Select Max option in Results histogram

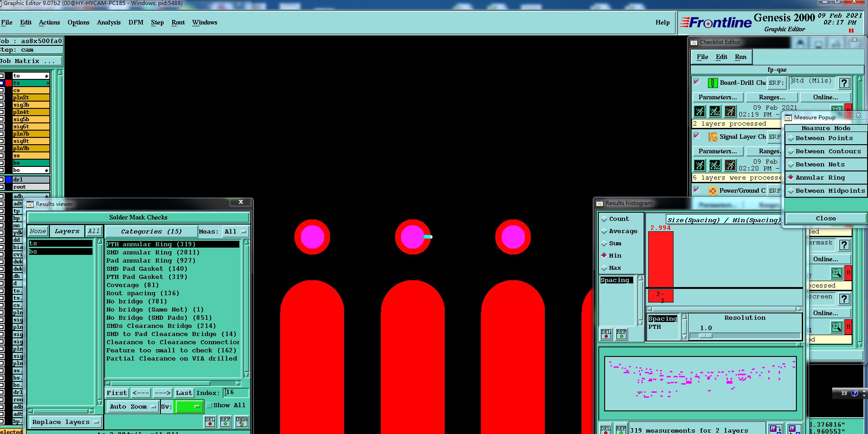[611, 268]
